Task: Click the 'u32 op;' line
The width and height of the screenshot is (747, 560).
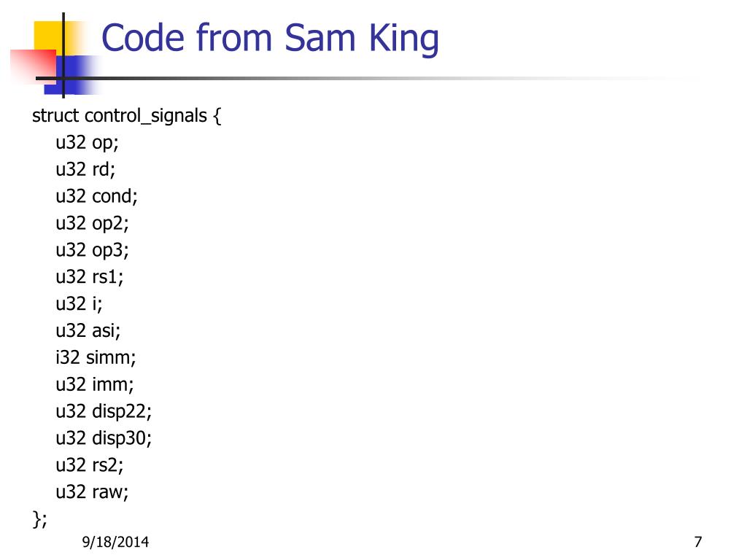Action: tap(88, 143)
